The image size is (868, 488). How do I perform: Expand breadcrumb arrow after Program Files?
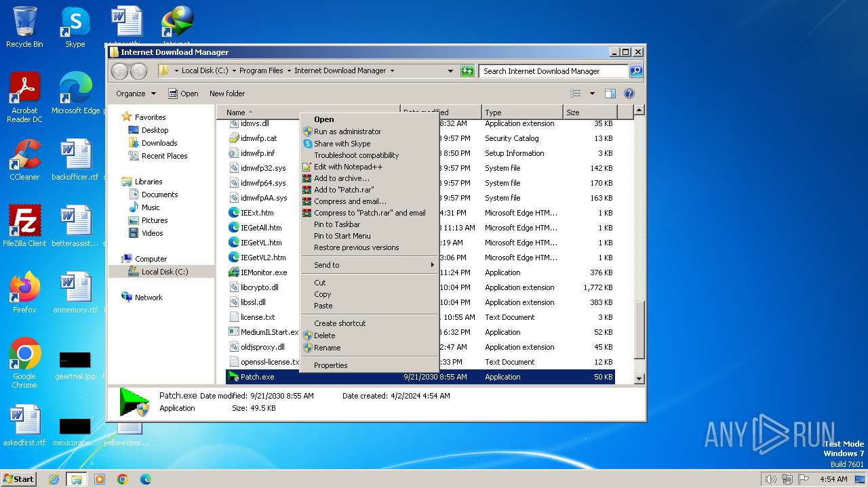click(x=288, y=70)
